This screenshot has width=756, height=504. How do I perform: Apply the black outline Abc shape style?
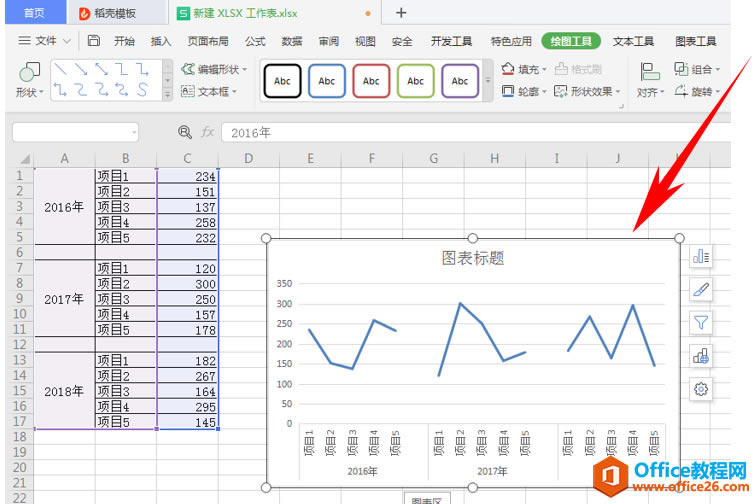point(283,81)
